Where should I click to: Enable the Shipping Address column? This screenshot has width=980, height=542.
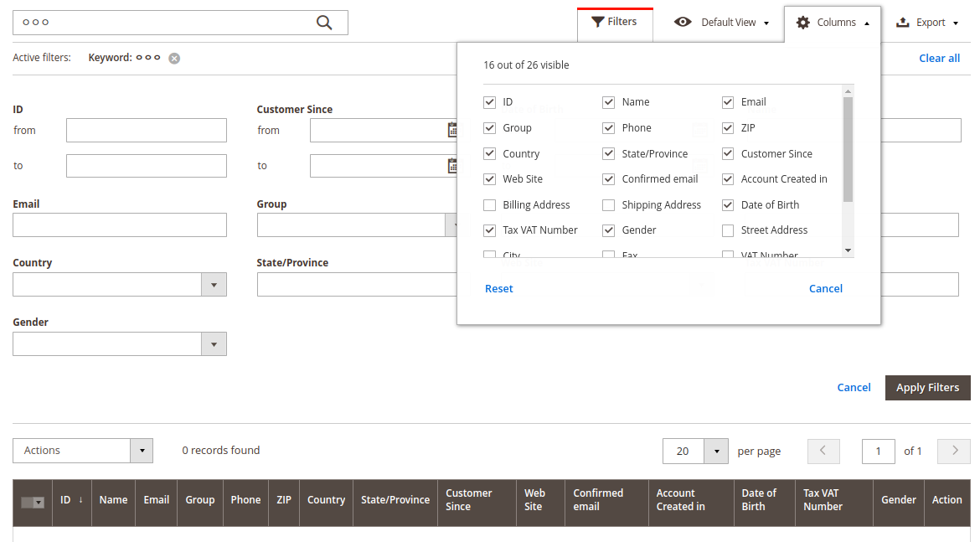point(608,205)
